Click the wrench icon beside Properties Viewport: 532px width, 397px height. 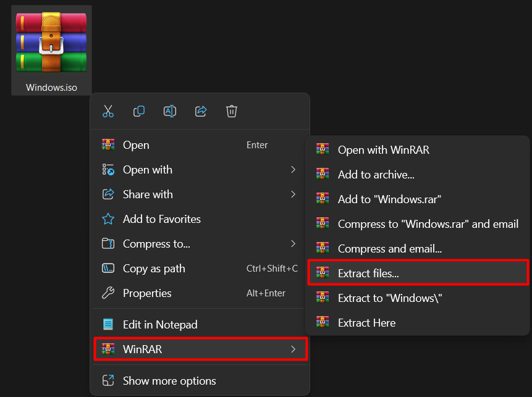pos(108,293)
